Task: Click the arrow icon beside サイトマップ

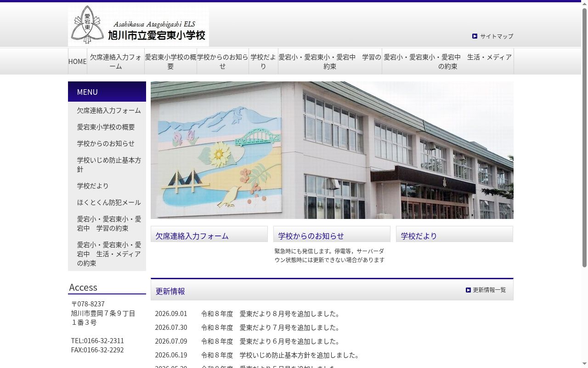Action: click(475, 36)
